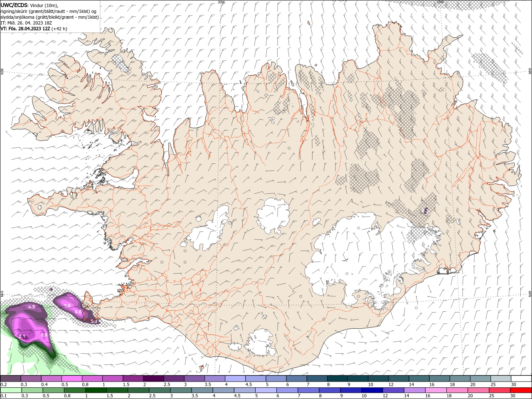Click the 0.3 value label near the Reykjanes coast
This screenshot has height=399, width=532.
[94, 321]
